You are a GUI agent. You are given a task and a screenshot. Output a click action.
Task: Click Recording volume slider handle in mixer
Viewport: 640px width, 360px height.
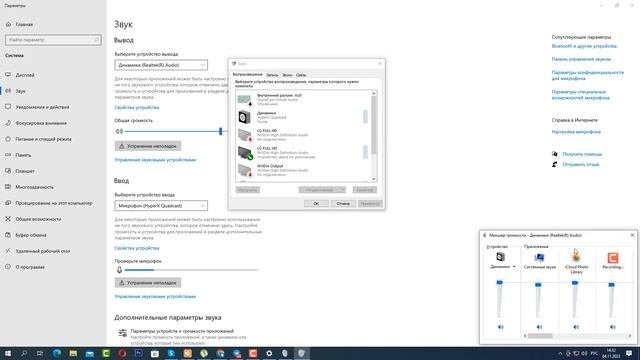click(x=611, y=284)
